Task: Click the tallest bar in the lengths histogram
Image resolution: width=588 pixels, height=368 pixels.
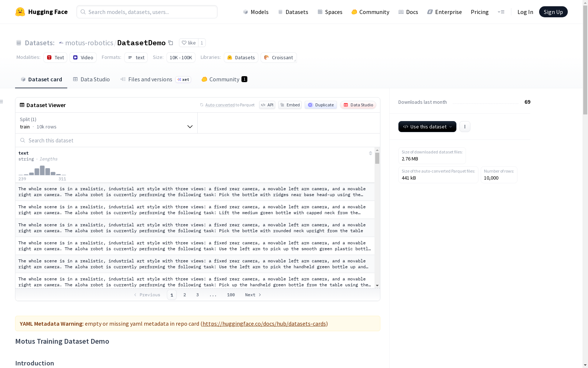Action: pos(42,170)
